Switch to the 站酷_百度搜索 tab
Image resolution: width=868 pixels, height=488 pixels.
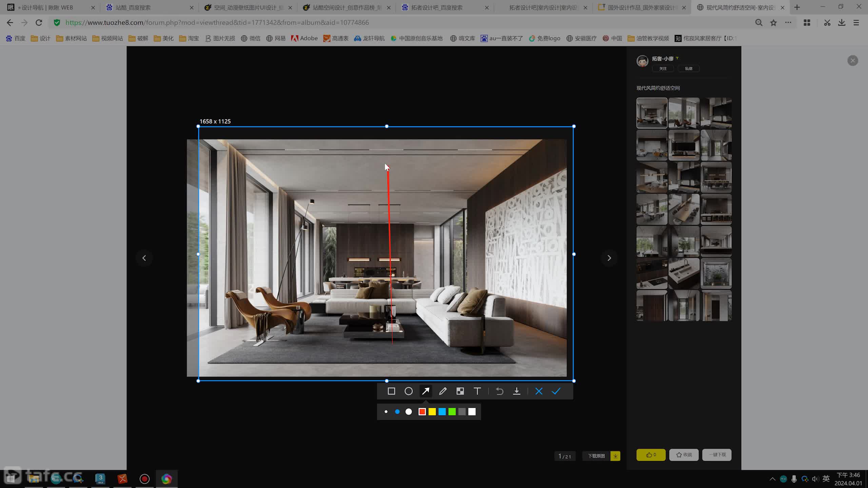click(149, 7)
